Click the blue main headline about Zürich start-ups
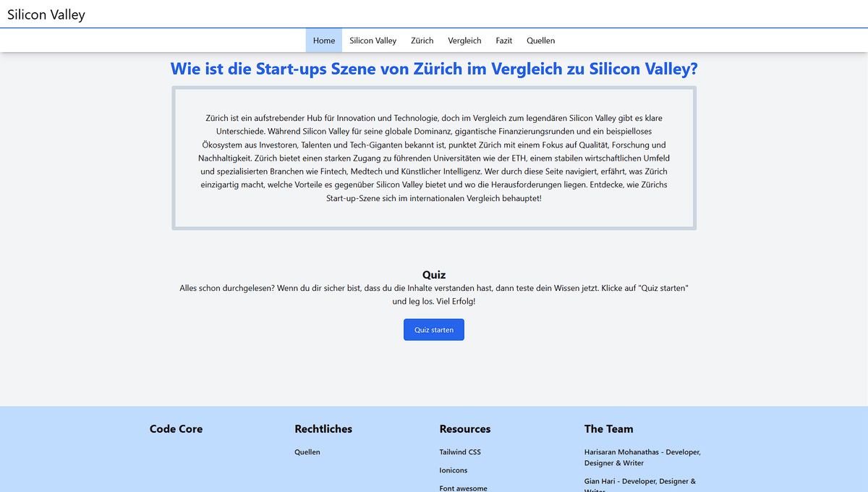The image size is (868, 492). (x=434, y=69)
